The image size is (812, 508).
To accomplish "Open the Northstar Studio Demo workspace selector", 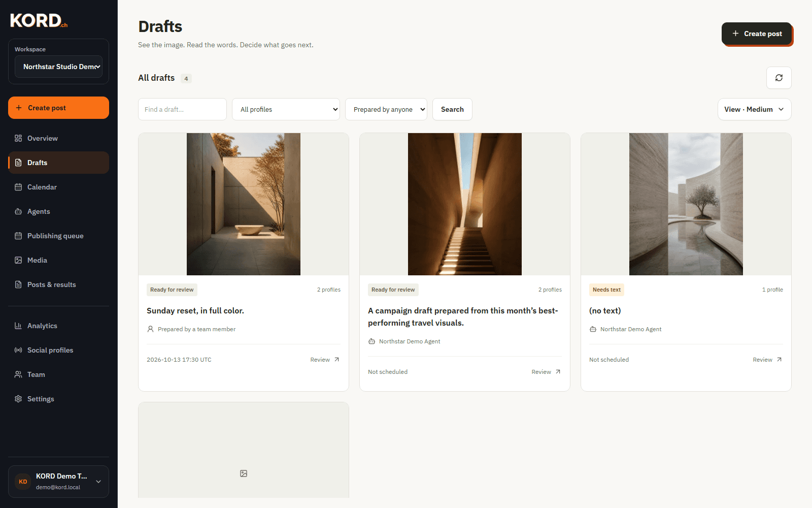I will pyautogui.click(x=58, y=67).
